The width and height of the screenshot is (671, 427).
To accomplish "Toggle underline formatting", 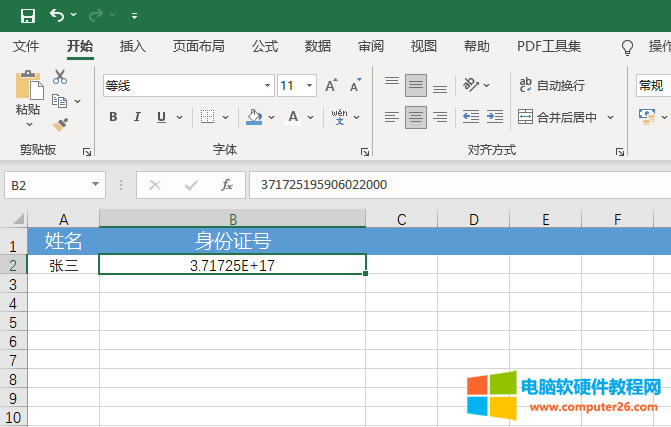I will (x=161, y=117).
